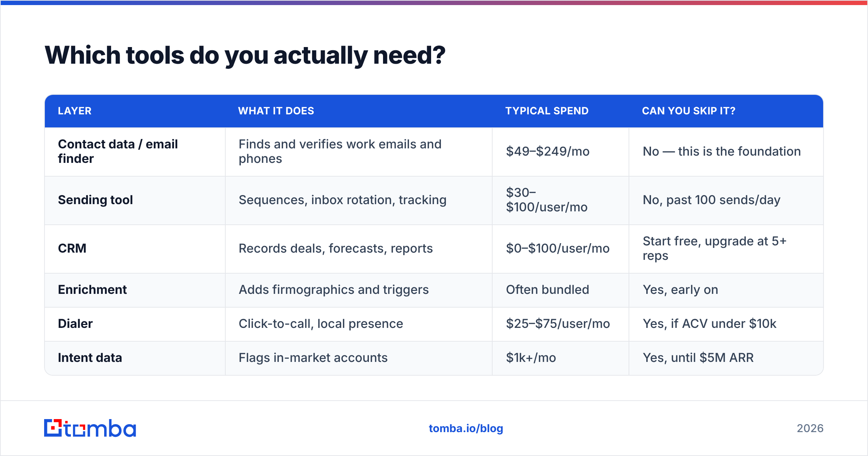Select the LAYER column header
The width and height of the screenshot is (868, 456).
click(x=75, y=111)
